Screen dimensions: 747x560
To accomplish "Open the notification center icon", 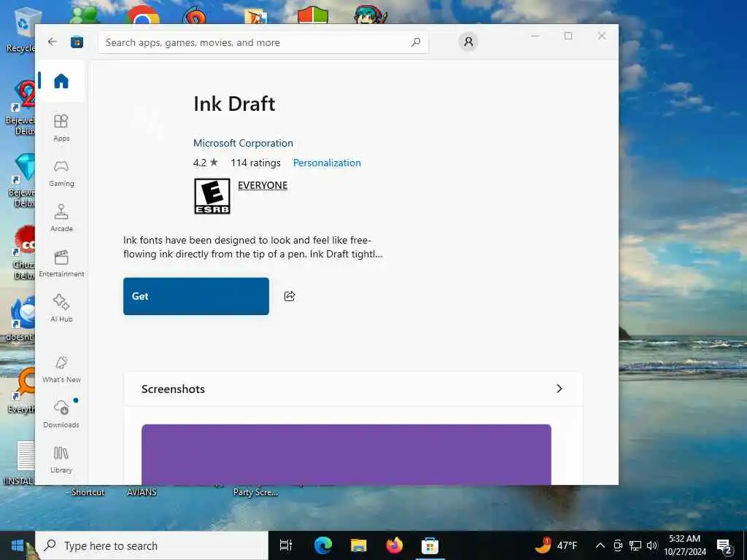I will click(x=724, y=545).
